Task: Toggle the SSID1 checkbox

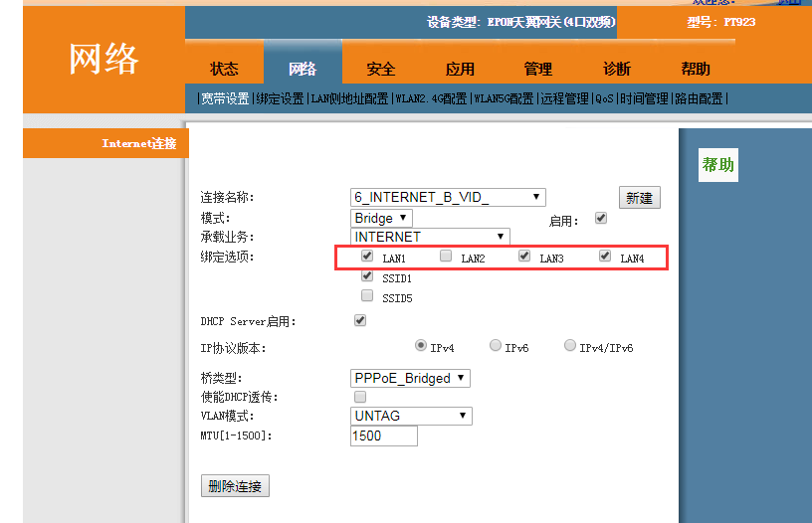Action: point(367,275)
